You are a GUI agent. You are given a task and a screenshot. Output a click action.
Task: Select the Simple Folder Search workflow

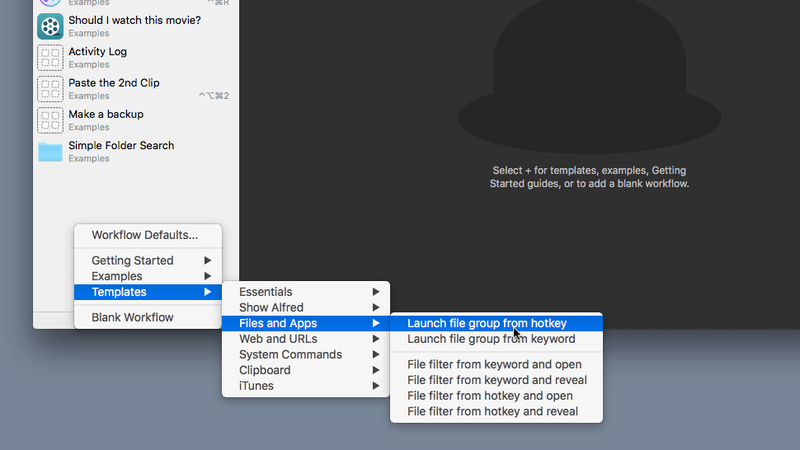coord(136,152)
